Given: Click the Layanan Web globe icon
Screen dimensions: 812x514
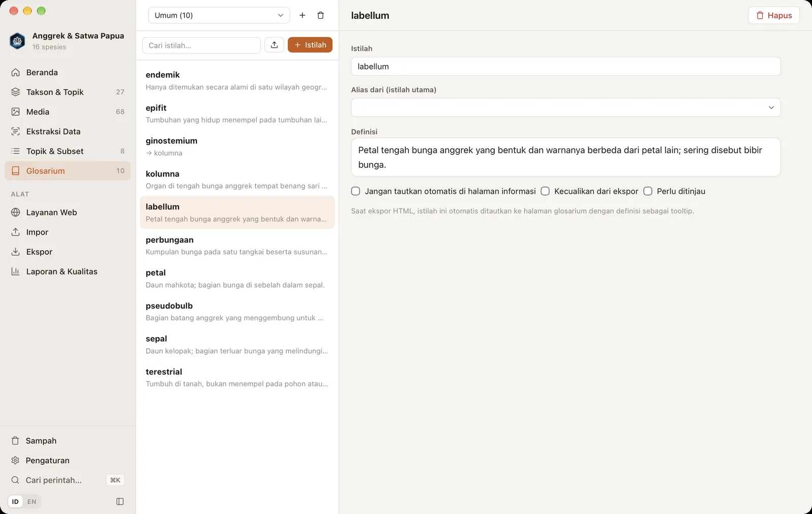Looking at the screenshot, I should click(x=16, y=213).
